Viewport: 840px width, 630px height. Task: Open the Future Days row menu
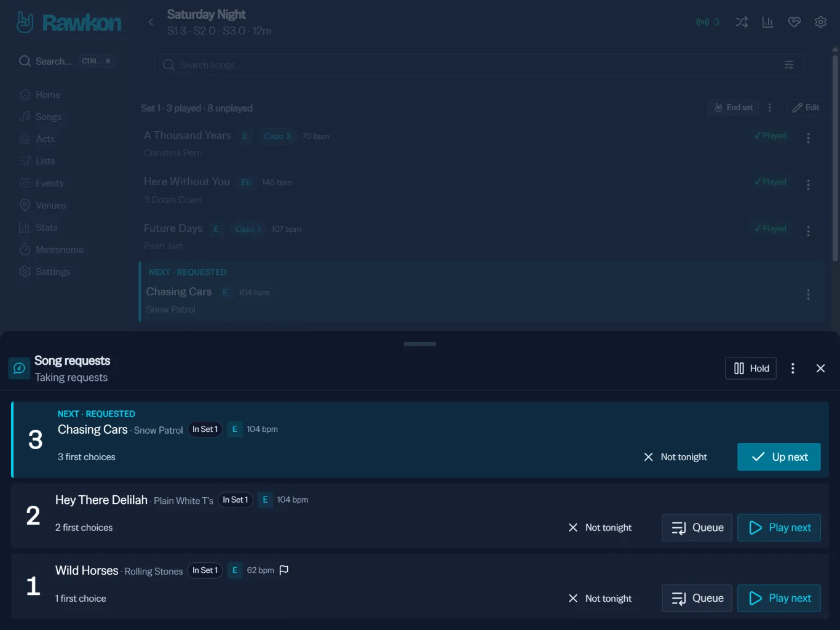point(808,231)
